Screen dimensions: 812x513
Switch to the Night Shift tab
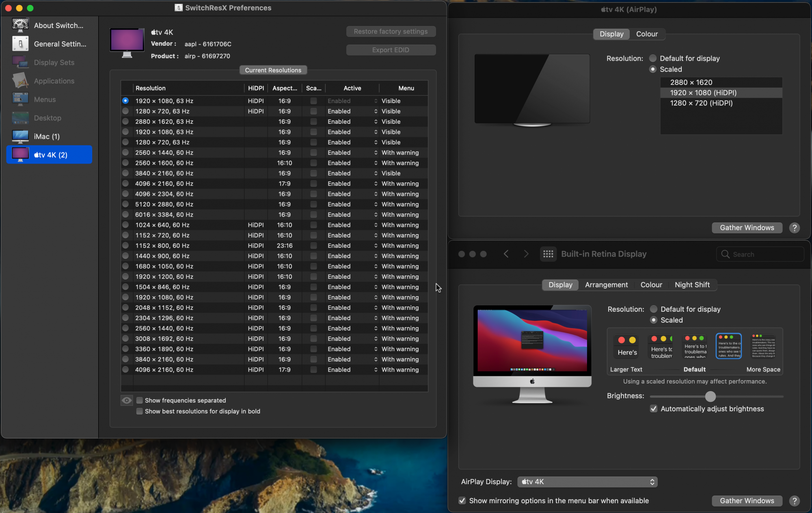pos(692,285)
